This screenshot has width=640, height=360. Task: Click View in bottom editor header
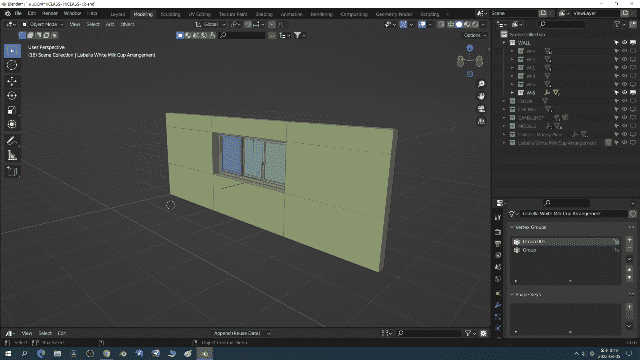(x=27, y=333)
